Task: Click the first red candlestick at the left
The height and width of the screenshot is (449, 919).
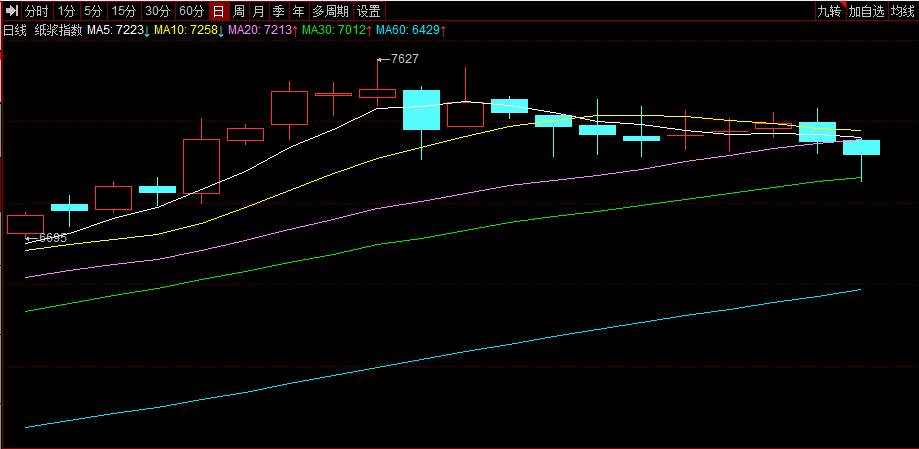Action: pyautogui.click(x=25, y=224)
